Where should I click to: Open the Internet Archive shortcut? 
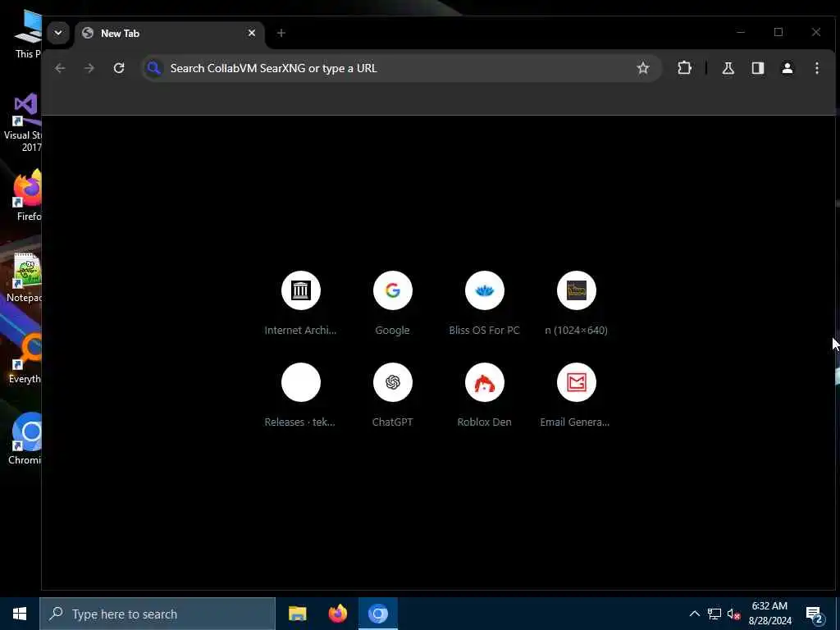(x=300, y=304)
